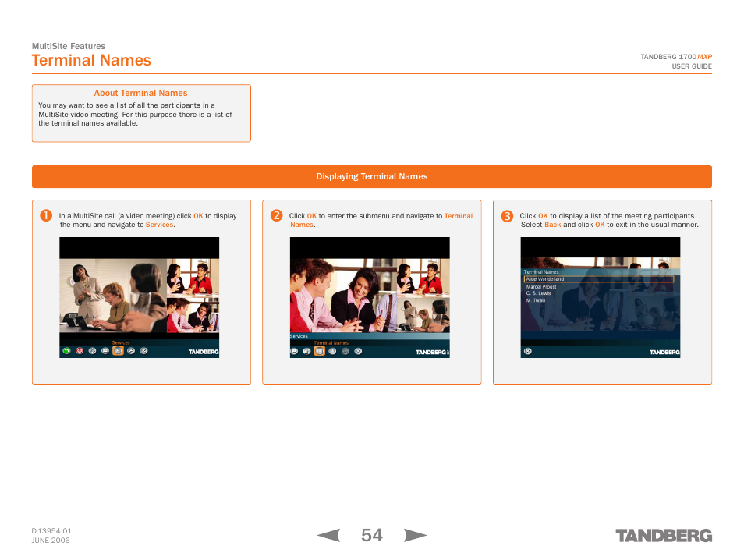The height and width of the screenshot is (560, 744).
Task: Click the orange Services word in step 1 text
Action: pos(159,225)
